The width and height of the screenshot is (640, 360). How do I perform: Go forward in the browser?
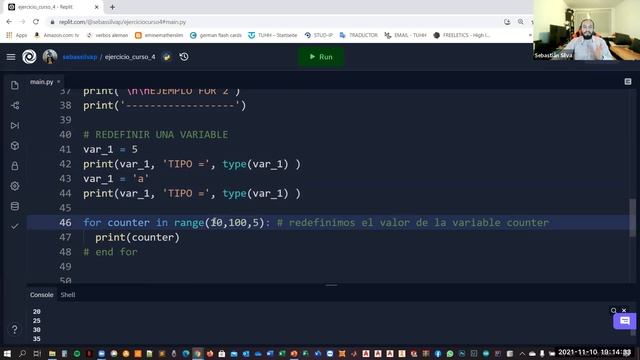pyautogui.click(x=22, y=22)
